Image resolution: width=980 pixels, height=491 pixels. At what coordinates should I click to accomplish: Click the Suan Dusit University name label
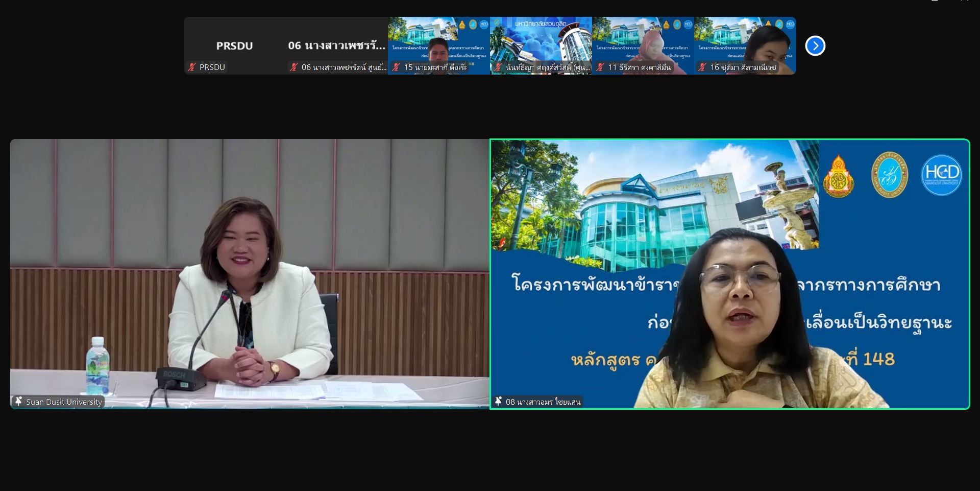[x=64, y=402]
